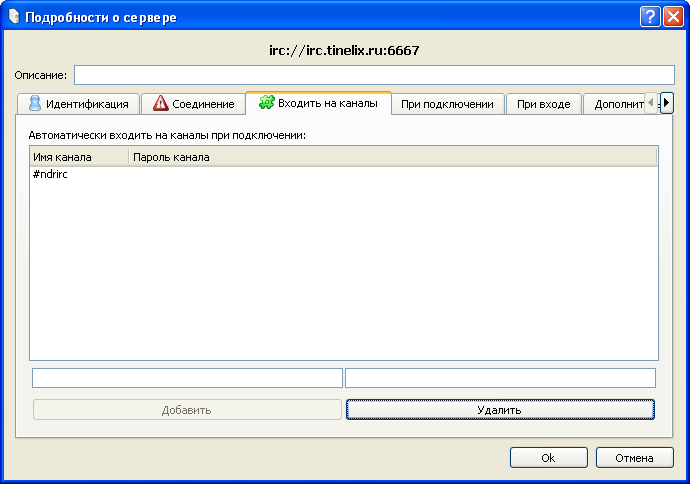The width and height of the screenshot is (690, 484).
Task: Cancel the dialog with Отмена
Action: (634, 457)
